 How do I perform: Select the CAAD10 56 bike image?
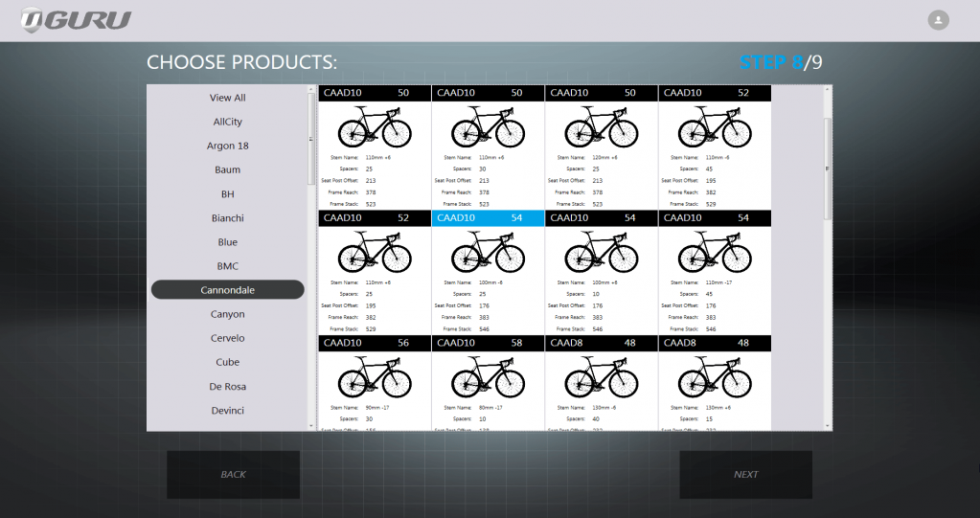point(375,376)
